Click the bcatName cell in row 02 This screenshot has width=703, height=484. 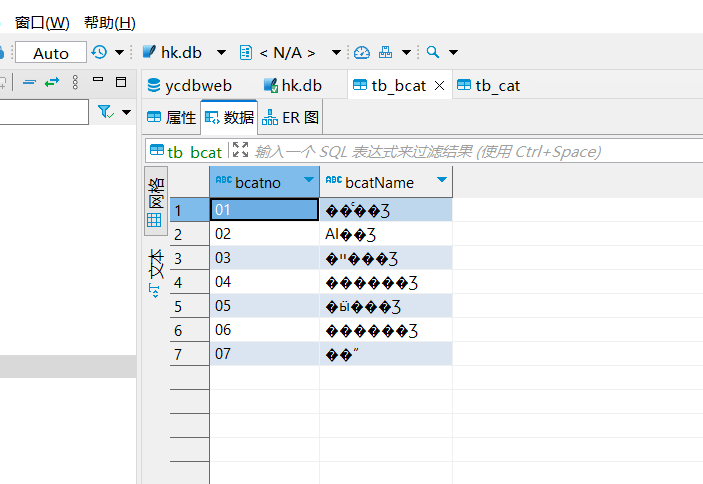click(x=386, y=234)
